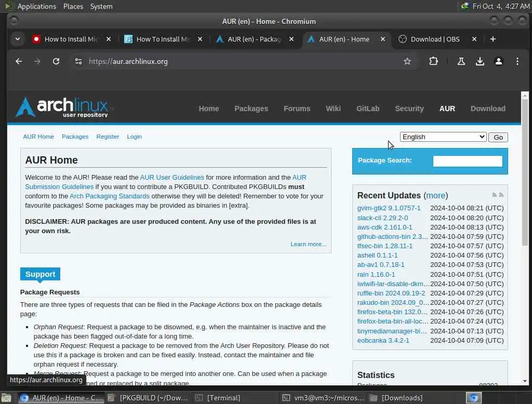Click the Chromium workspace icon in bottom panel
The width and height of the screenshot is (532, 404).
[x=474, y=398]
